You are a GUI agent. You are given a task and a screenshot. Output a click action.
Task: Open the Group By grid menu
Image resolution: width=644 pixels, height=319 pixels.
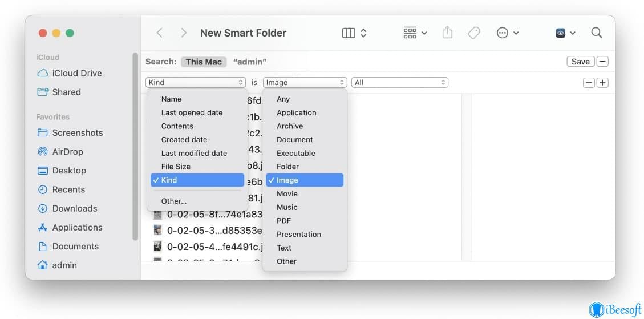[415, 33]
